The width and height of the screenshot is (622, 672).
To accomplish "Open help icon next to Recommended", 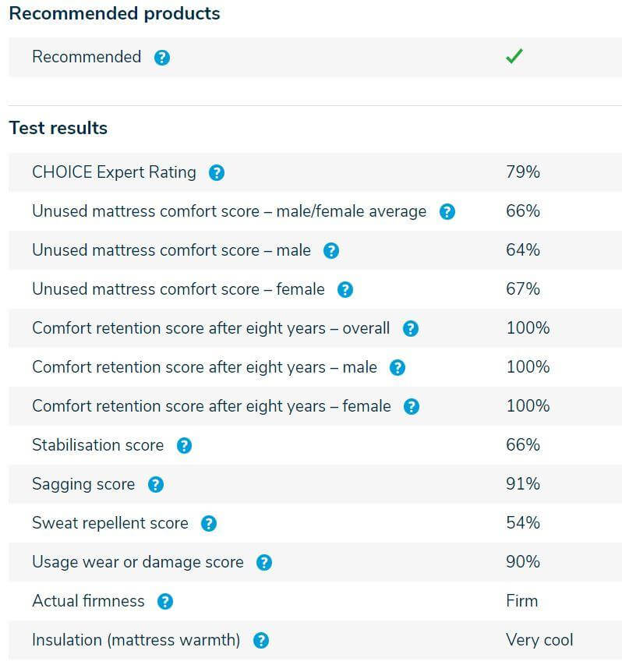I will point(162,58).
